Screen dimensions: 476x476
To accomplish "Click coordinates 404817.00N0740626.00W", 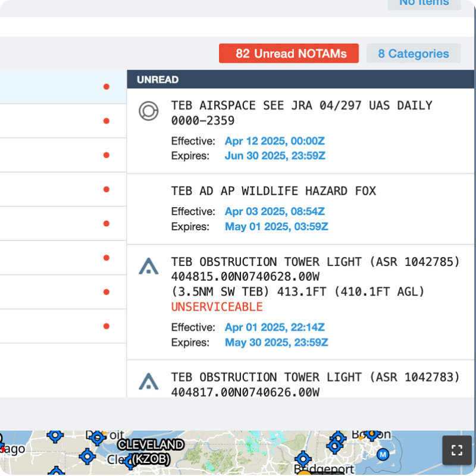I will click(245, 392).
